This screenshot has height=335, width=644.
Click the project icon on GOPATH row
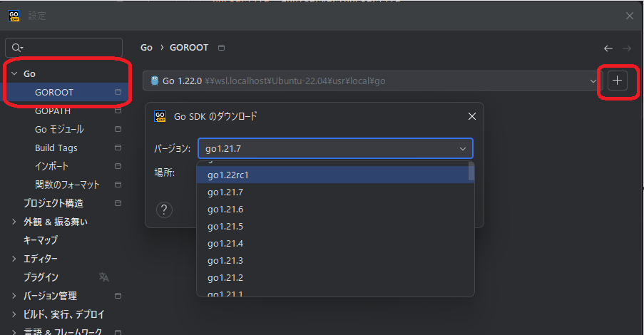[x=118, y=111]
